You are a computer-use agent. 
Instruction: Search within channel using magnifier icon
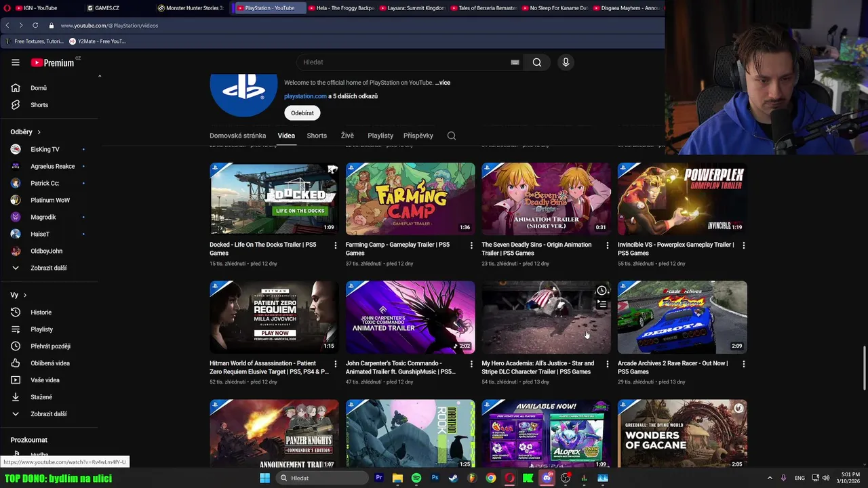point(452,136)
